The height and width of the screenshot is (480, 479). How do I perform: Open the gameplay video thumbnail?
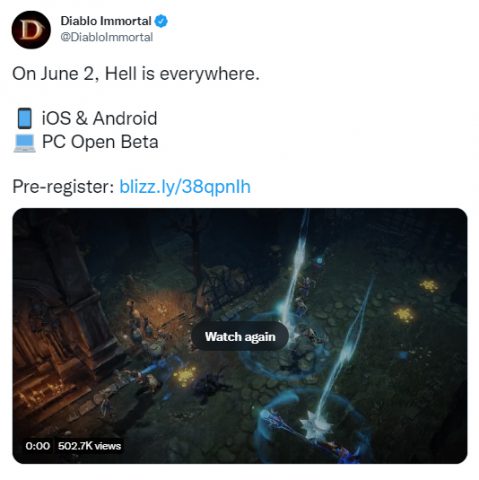pos(240,336)
